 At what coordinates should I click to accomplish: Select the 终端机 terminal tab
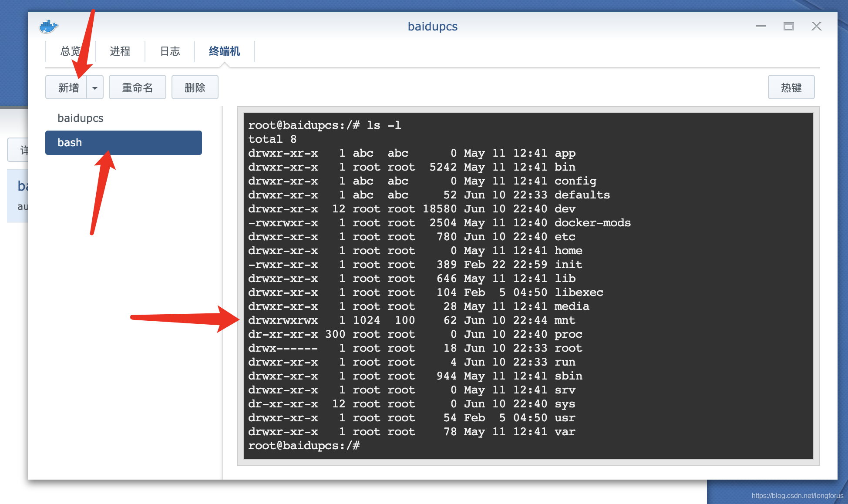click(x=224, y=51)
